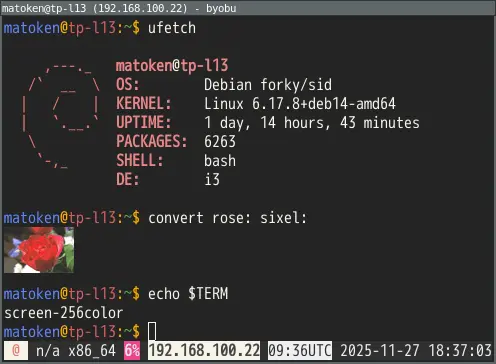
Task: Click the 'convert rose: sixel:' command
Action: pos(227,218)
